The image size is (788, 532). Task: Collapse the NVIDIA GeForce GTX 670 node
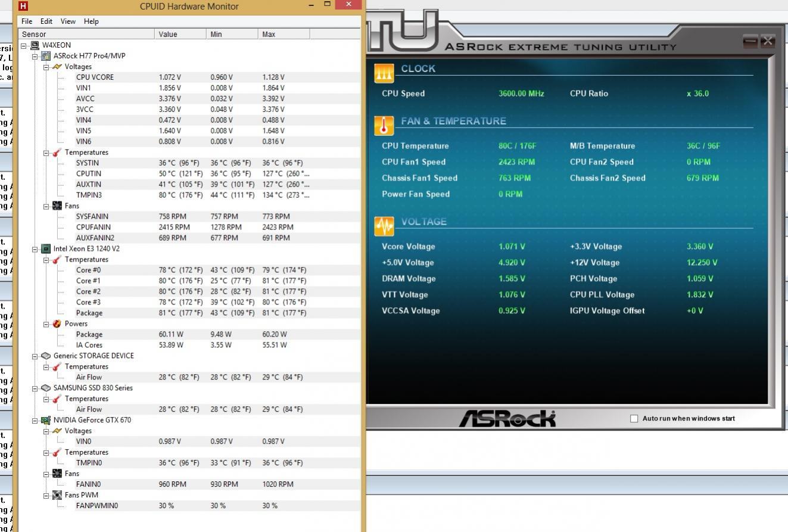click(x=35, y=421)
